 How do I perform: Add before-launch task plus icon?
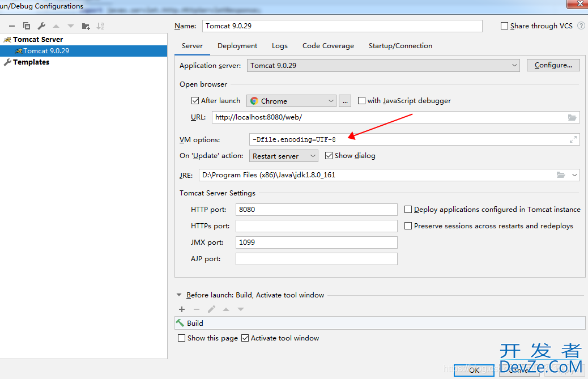pos(182,309)
